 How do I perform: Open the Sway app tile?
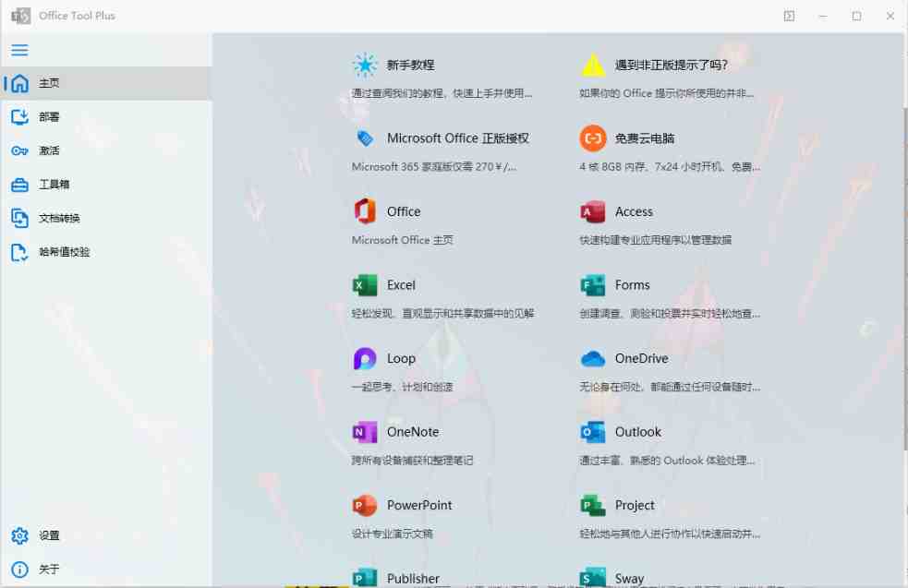point(628,576)
